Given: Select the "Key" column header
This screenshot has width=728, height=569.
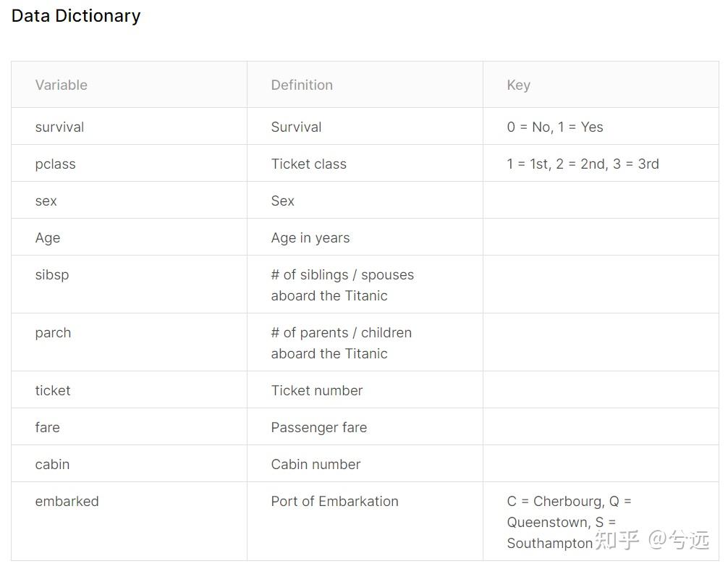Looking at the screenshot, I should [x=518, y=85].
